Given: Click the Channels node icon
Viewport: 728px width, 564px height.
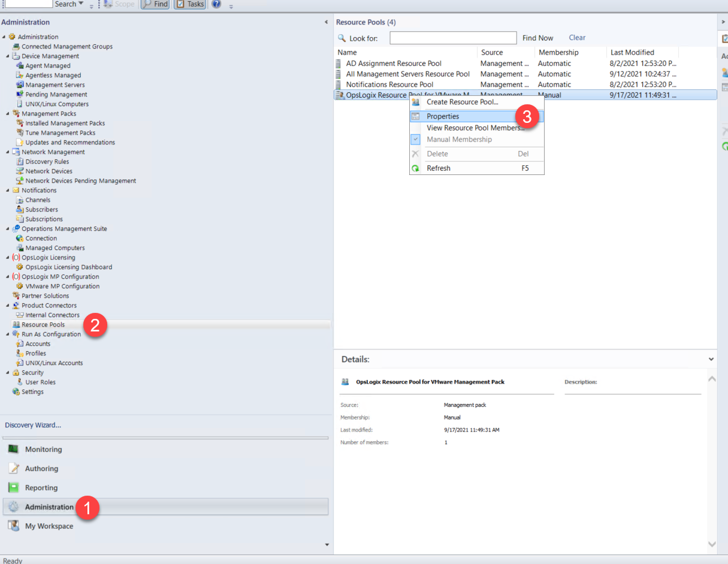Looking at the screenshot, I should click(x=20, y=200).
